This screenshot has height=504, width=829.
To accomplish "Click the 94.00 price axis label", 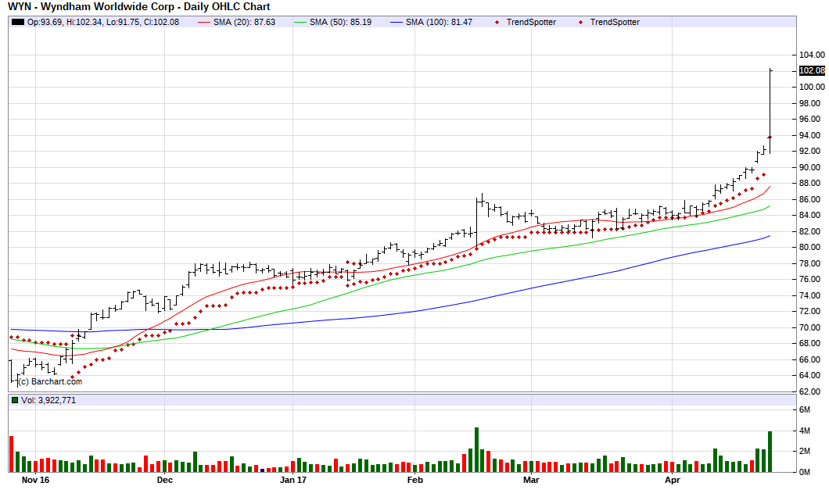I will tap(812, 135).
